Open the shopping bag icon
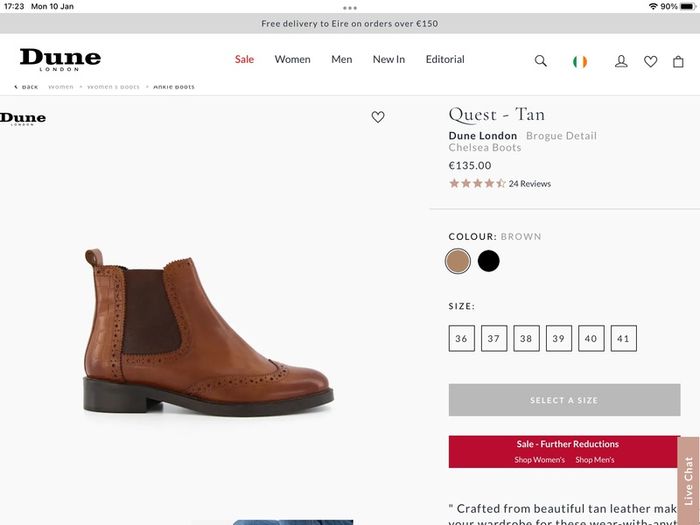This screenshot has height=525, width=700. click(678, 61)
